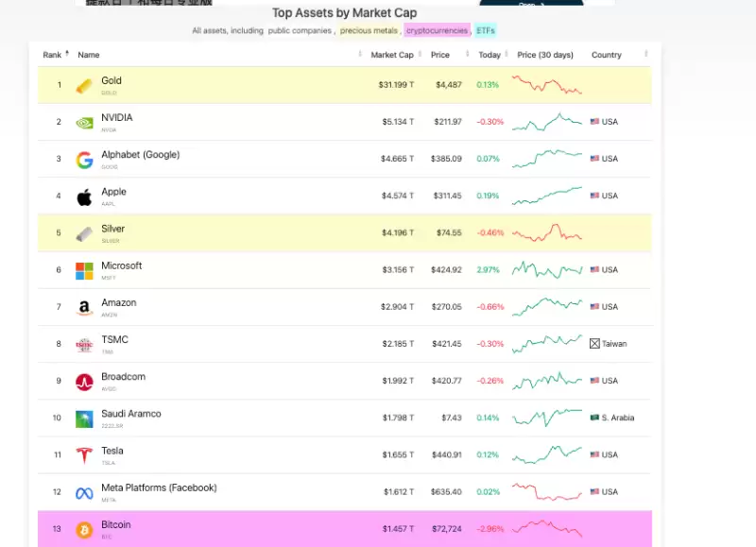Image resolution: width=756 pixels, height=547 pixels.
Task: Open the Apple company page
Action: [x=113, y=192]
